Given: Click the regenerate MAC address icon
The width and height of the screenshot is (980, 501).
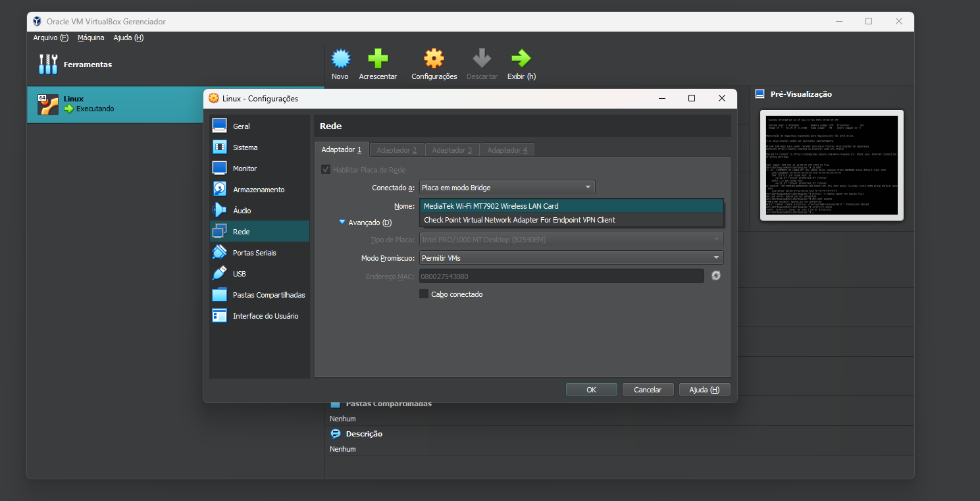Looking at the screenshot, I should click(716, 276).
